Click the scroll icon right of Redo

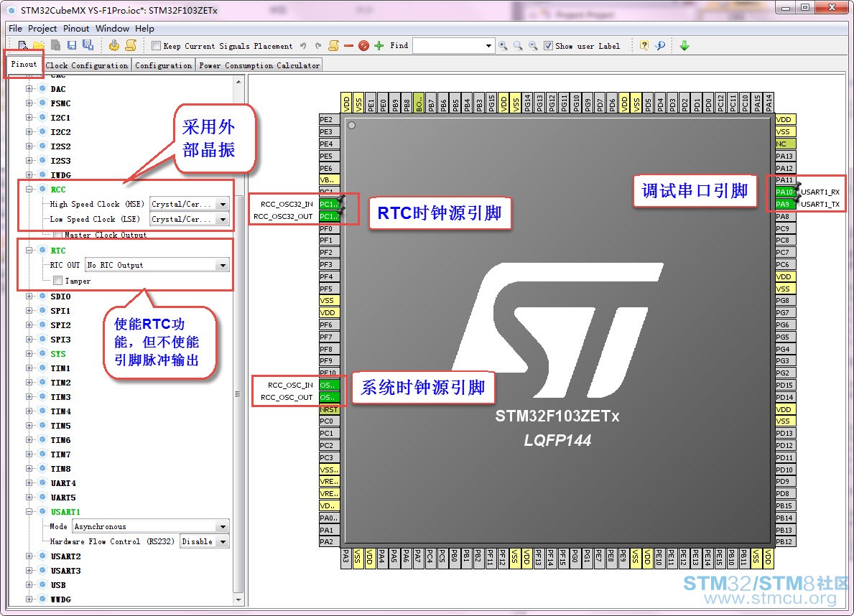pyautogui.click(x=334, y=46)
